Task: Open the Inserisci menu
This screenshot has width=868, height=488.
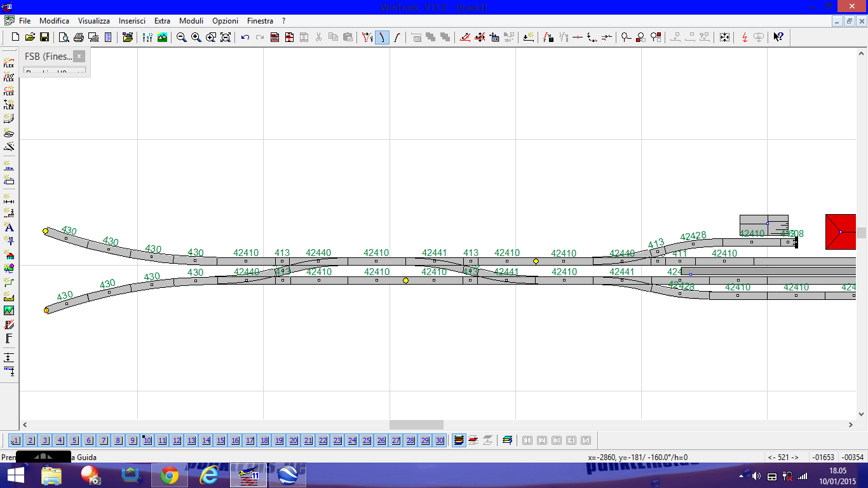Action: coord(132,21)
